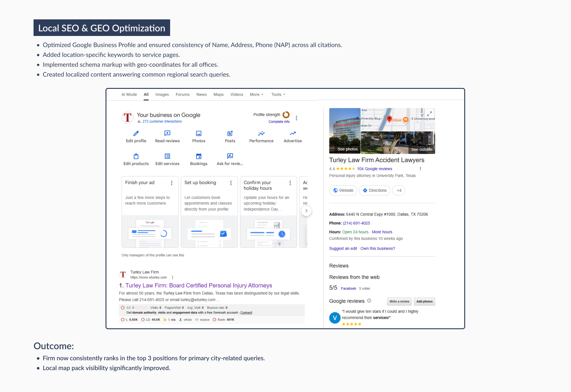Switch to the News tab
The image size is (571, 392).
pos(202,94)
